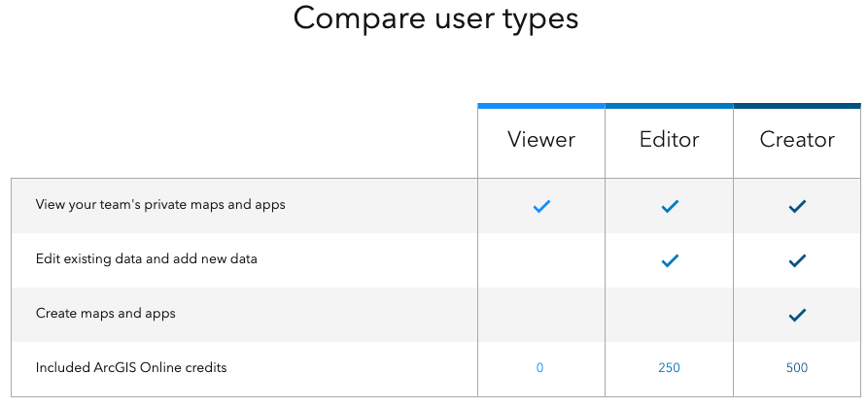
Task: Click Creator checkmark for viewing private maps
Action: pyautogui.click(x=797, y=206)
